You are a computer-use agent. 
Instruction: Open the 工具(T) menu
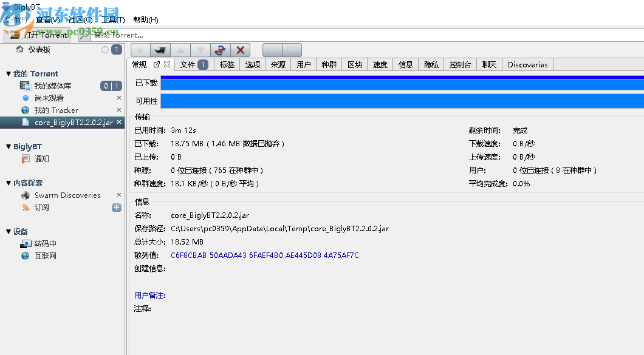click(x=112, y=19)
